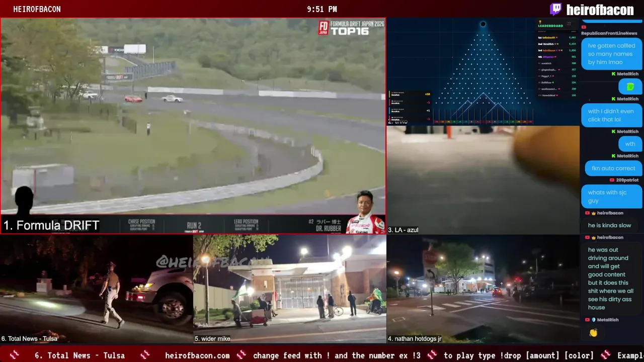This screenshot has height=362, width=644.
Task: Click the "he was out driving around" message
Action: pyautogui.click(x=611, y=279)
